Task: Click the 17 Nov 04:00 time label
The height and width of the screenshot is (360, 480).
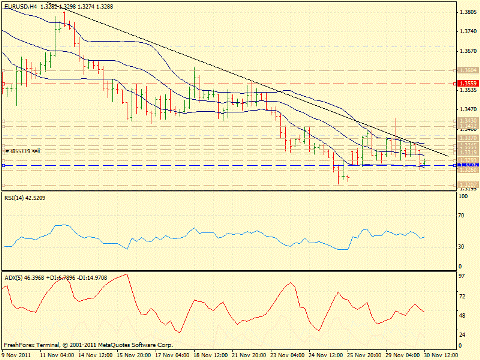Action: pyautogui.click(x=172, y=355)
